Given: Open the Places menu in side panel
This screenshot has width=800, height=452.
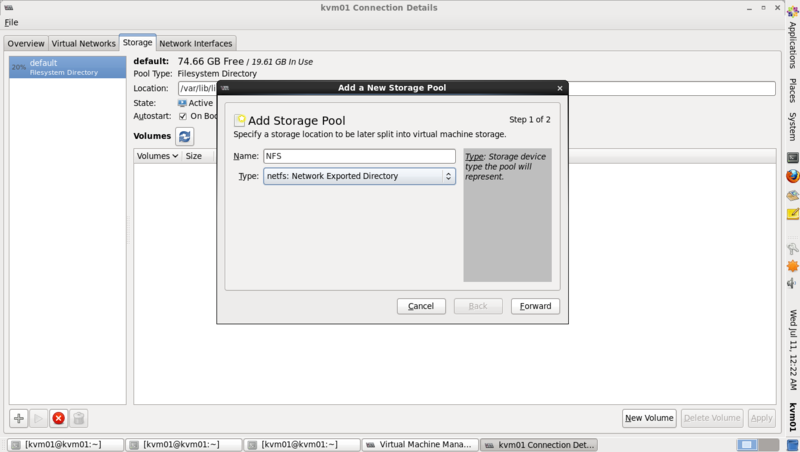Looking at the screenshot, I should (x=792, y=90).
